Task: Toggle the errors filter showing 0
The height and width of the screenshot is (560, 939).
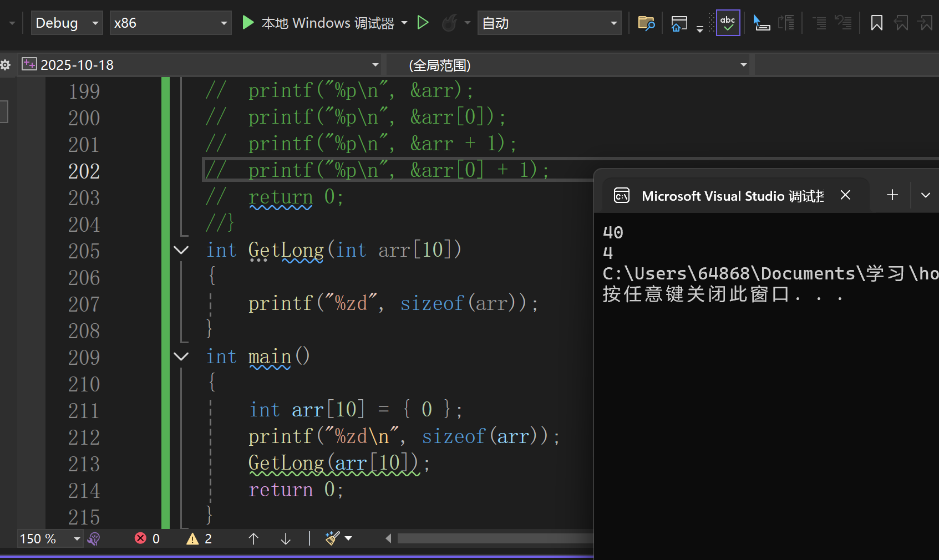Action: pos(146,538)
